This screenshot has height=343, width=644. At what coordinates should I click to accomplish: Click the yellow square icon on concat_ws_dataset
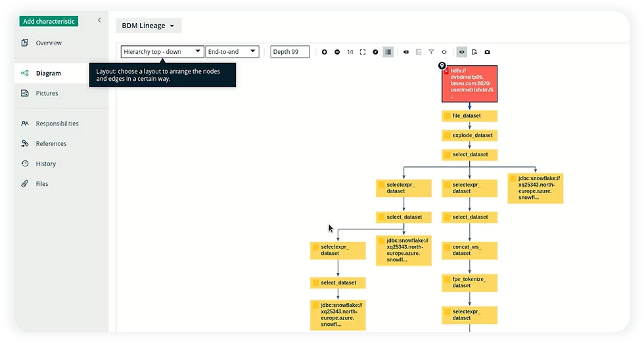coord(448,248)
